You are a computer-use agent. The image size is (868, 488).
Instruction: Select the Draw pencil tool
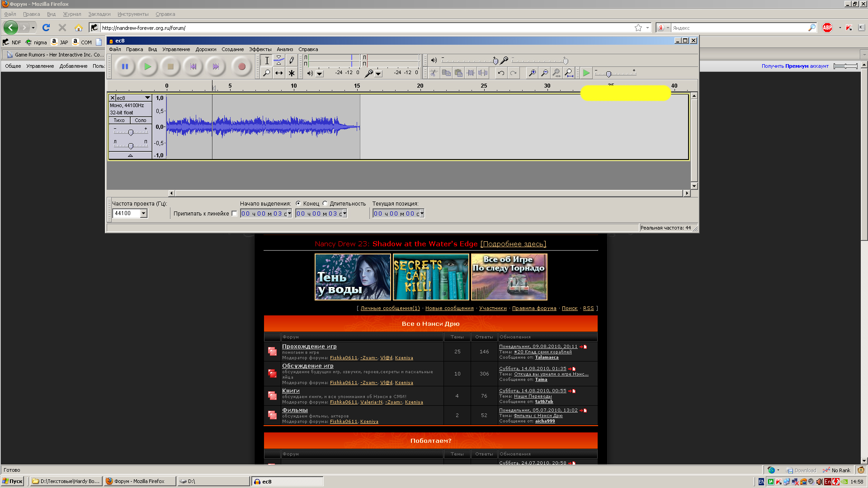tap(292, 60)
